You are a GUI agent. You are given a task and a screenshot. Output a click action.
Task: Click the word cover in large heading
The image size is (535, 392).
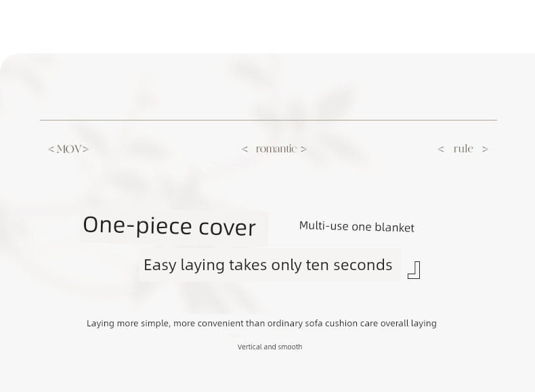pos(228,227)
